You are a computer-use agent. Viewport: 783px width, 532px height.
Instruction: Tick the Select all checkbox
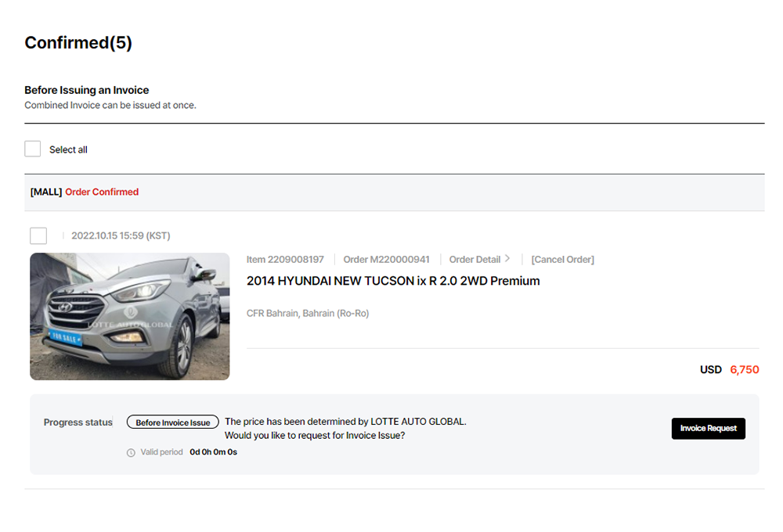pyautogui.click(x=32, y=149)
